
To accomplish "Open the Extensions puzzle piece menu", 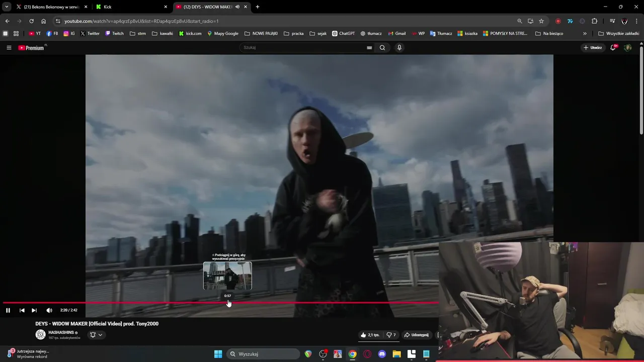I will (x=595, y=21).
